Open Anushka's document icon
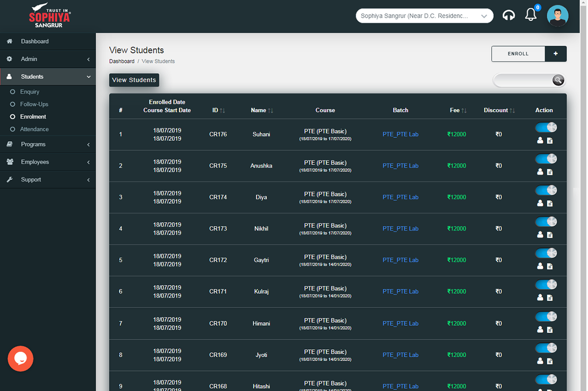Image resolution: width=588 pixels, height=391 pixels. 550,172
